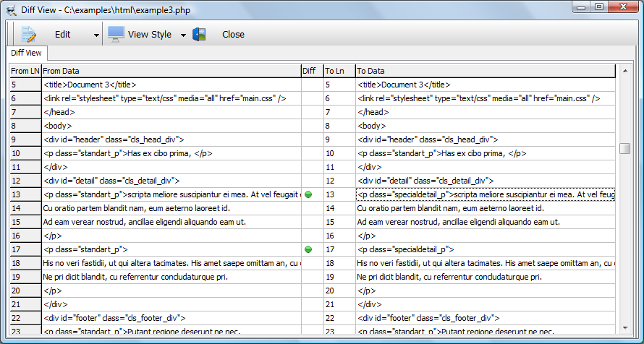Click the green diff marker on line 17
Screen dimensions: 644x344
point(309,249)
